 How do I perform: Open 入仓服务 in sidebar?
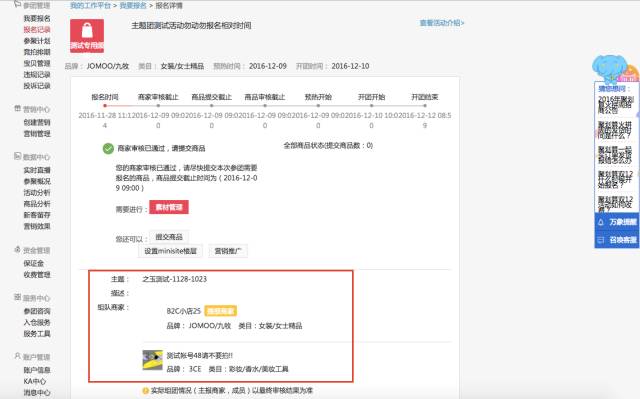click(37, 322)
